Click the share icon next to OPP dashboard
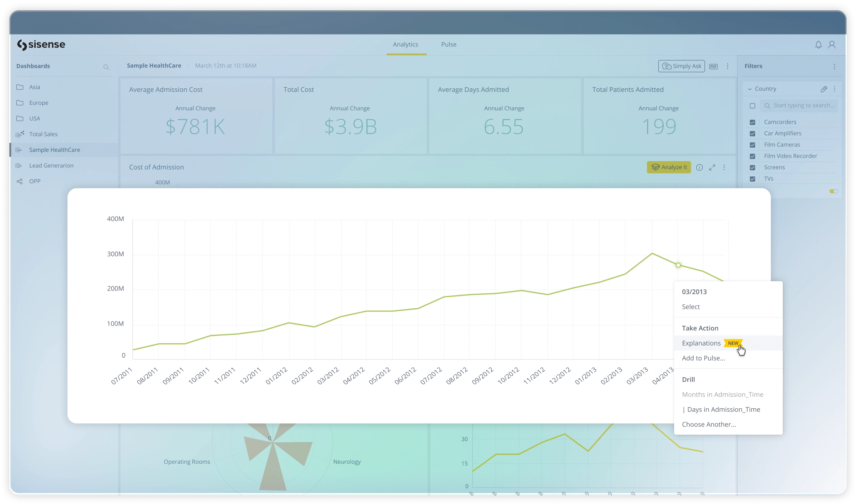 [x=19, y=181]
